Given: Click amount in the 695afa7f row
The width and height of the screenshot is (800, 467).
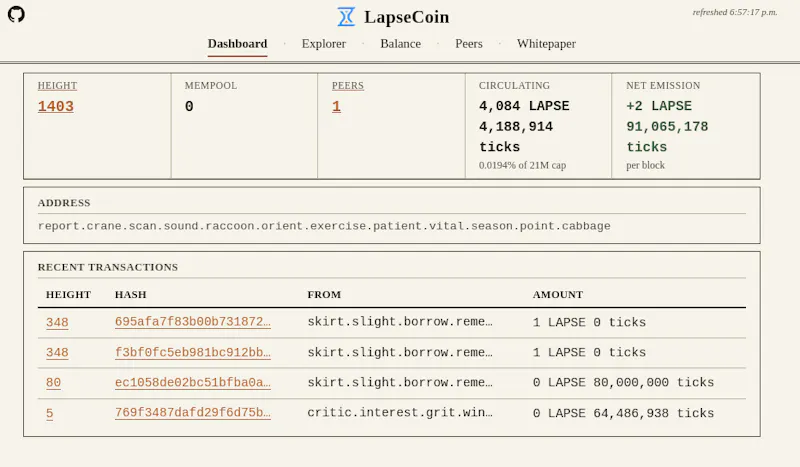Looking at the screenshot, I should tap(589, 322).
